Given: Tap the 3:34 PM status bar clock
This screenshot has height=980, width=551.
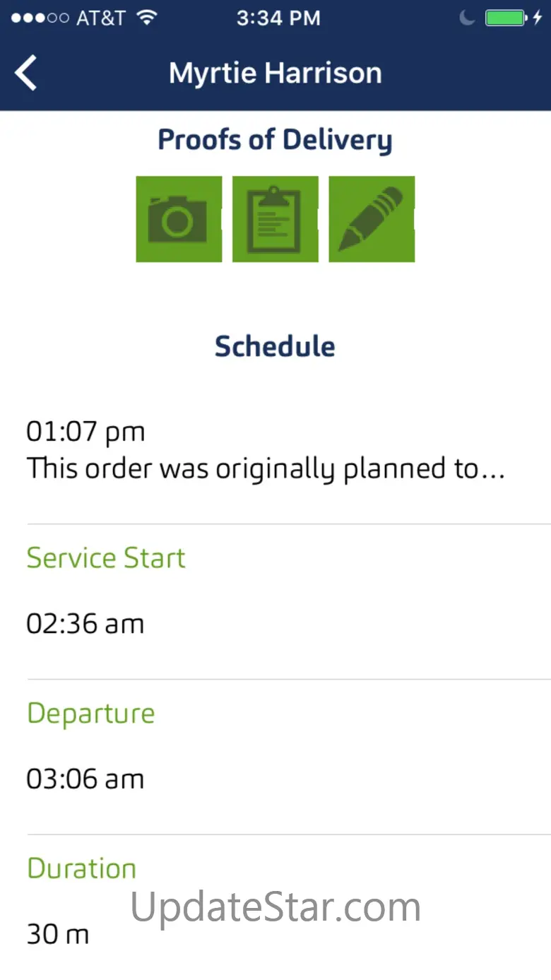Looking at the screenshot, I should (278, 18).
